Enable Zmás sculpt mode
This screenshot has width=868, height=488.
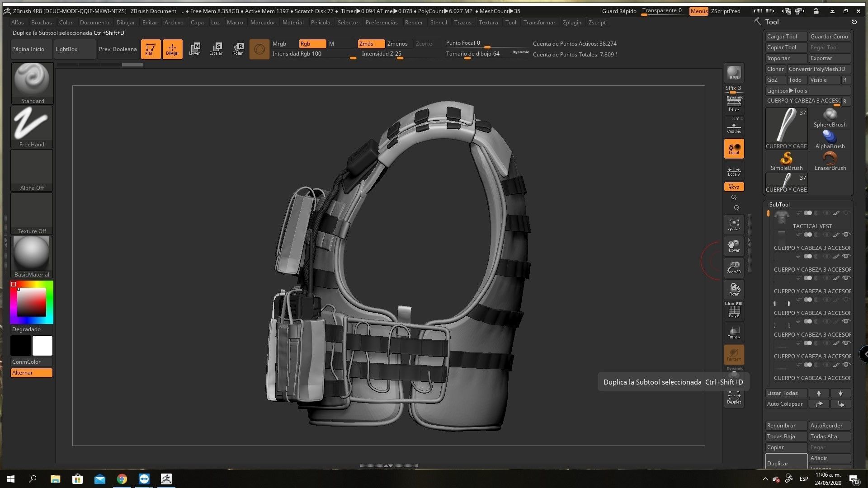pos(371,44)
